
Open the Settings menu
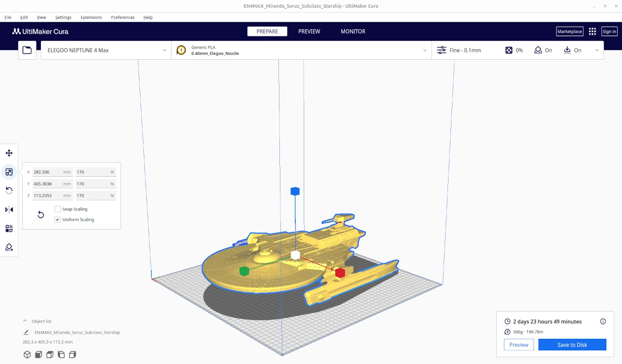63,17
